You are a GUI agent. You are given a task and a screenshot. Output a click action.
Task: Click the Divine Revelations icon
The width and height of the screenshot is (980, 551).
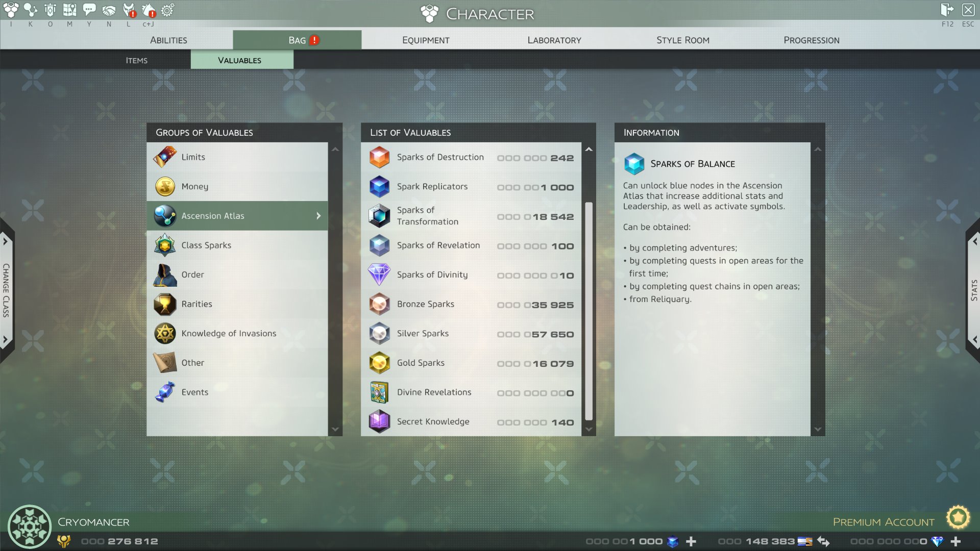(379, 392)
